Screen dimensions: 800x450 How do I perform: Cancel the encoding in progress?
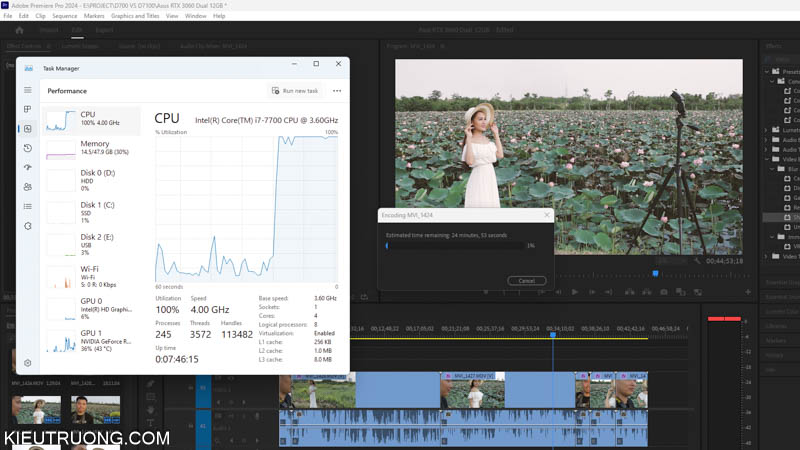[527, 281]
